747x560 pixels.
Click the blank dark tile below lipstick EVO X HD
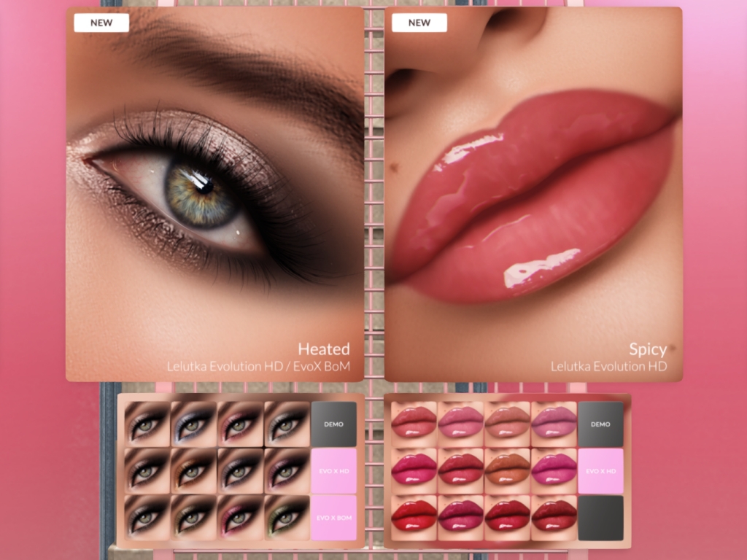point(600,518)
